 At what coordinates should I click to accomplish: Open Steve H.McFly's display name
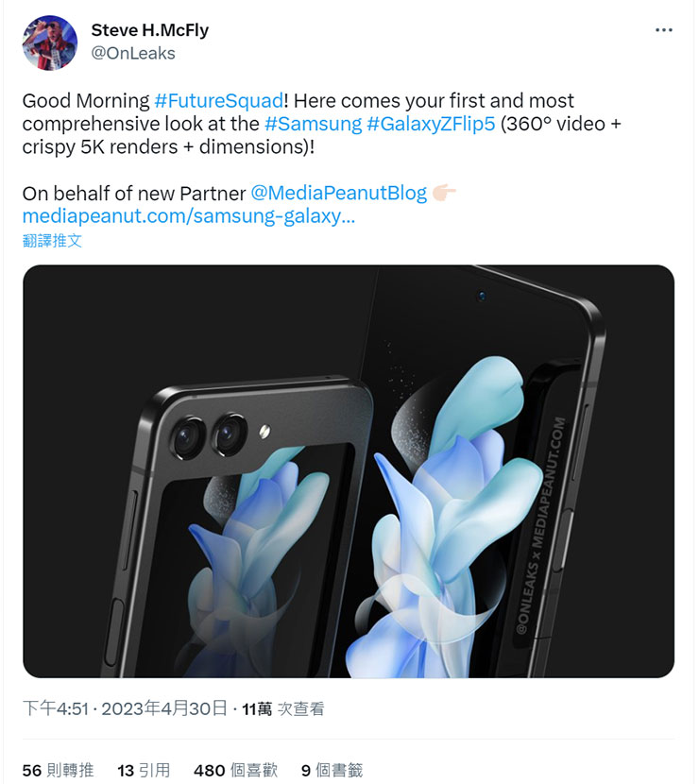(148, 29)
